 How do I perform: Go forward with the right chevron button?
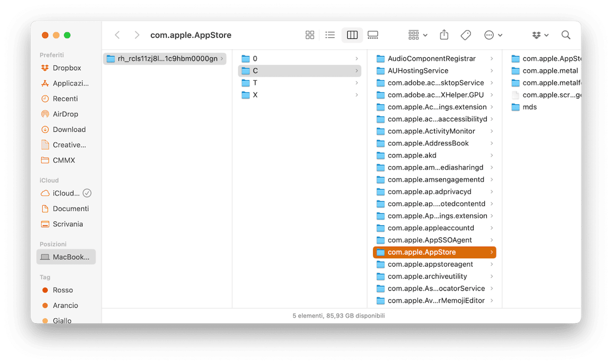coord(136,35)
